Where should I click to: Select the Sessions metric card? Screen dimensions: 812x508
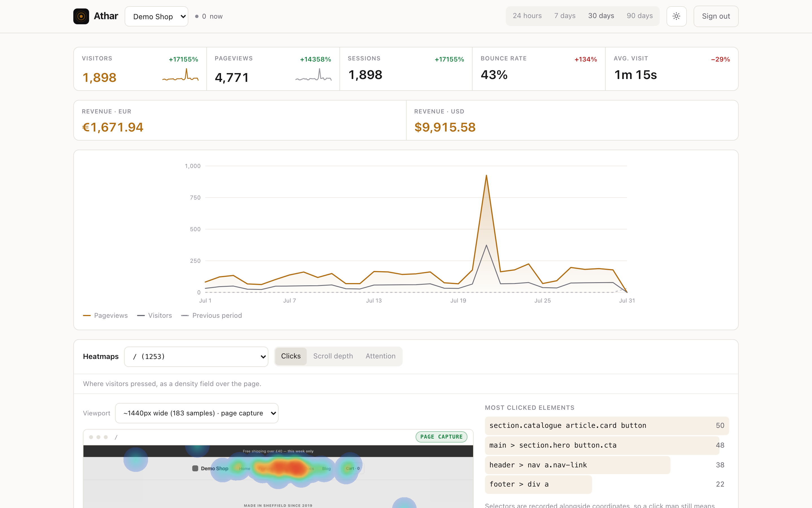[x=406, y=69]
